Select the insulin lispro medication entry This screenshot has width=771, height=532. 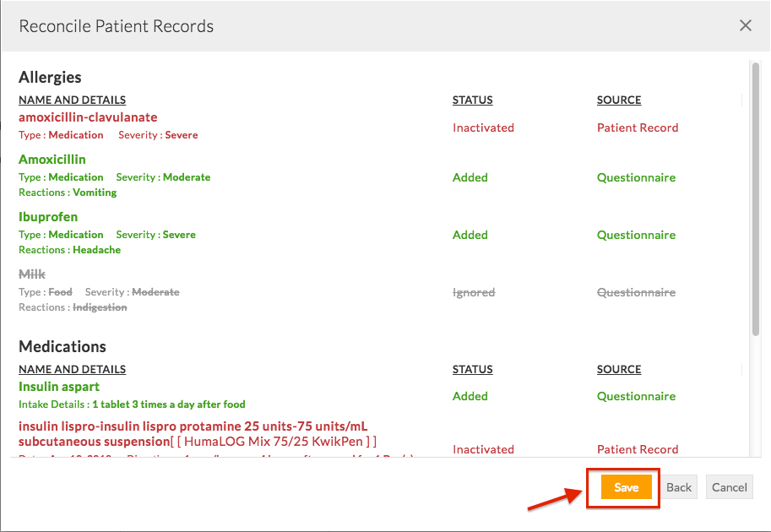click(194, 425)
